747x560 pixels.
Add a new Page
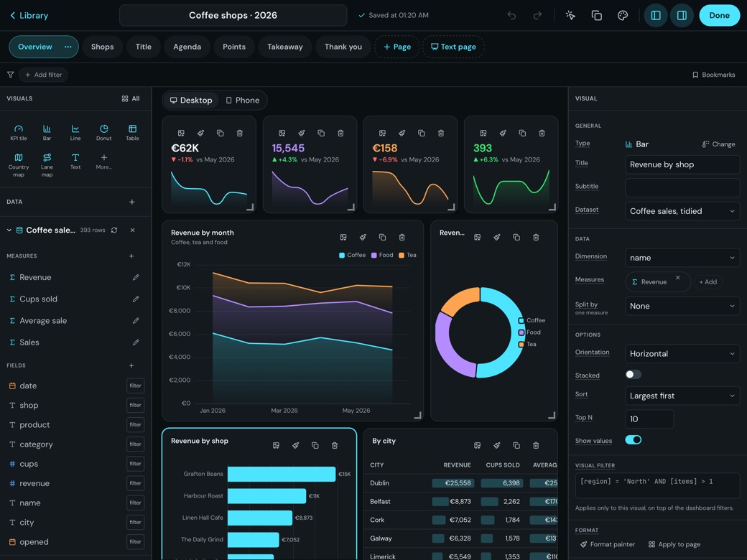[396, 47]
